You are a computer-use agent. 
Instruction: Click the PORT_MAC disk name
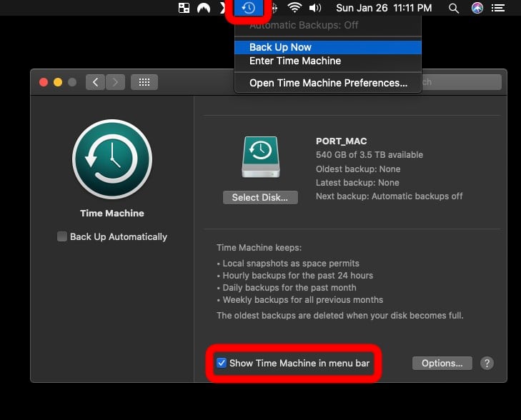[x=341, y=141]
